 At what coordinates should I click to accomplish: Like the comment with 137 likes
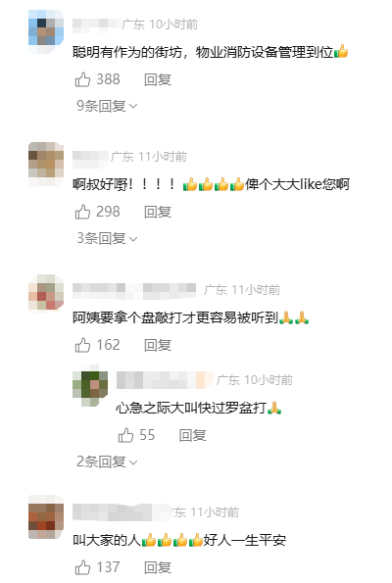[x=82, y=567]
